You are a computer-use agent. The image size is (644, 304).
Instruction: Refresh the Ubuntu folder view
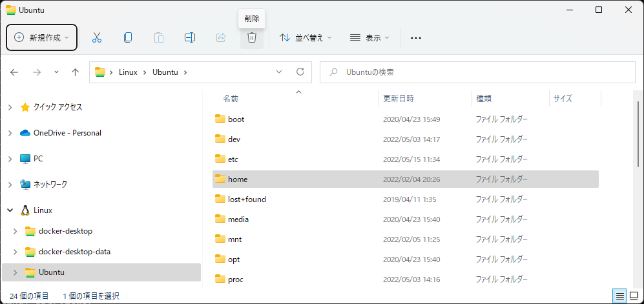[x=300, y=72]
